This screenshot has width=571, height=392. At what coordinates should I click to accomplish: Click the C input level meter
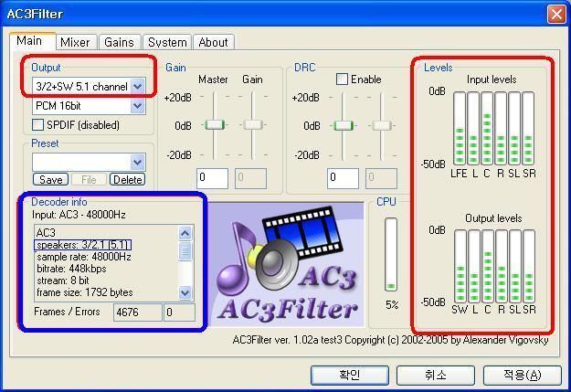click(487, 129)
